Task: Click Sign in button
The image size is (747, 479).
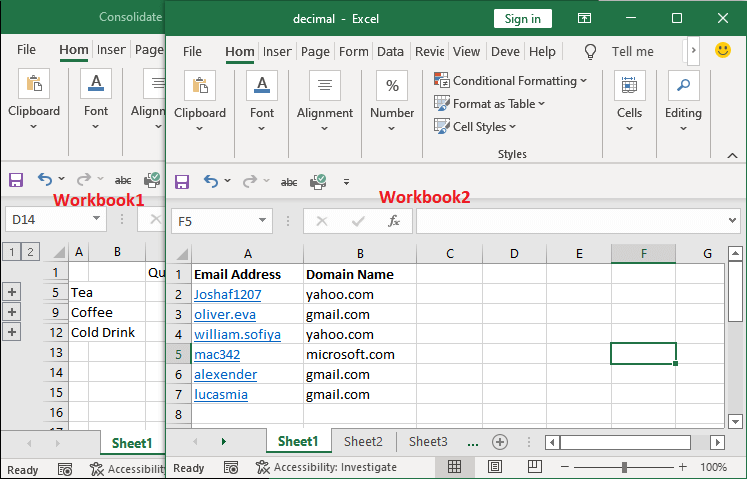Action: (x=523, y=19)
